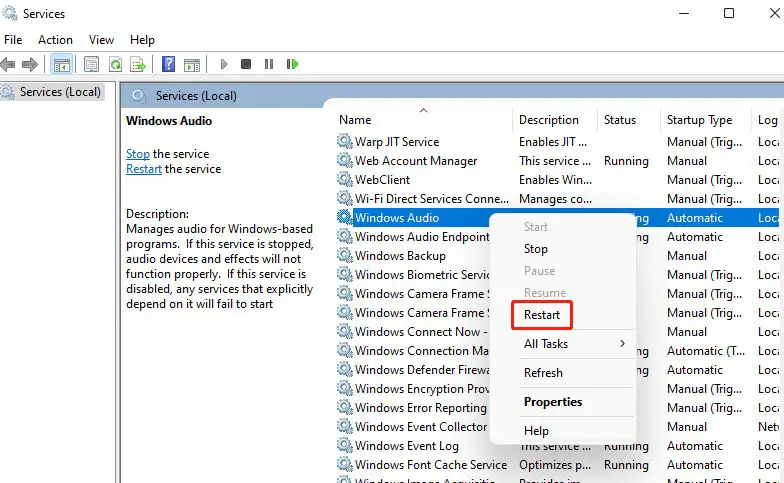
Task: Select Wi-Fi Direct Services Conne... row
Action: point(432,199)
